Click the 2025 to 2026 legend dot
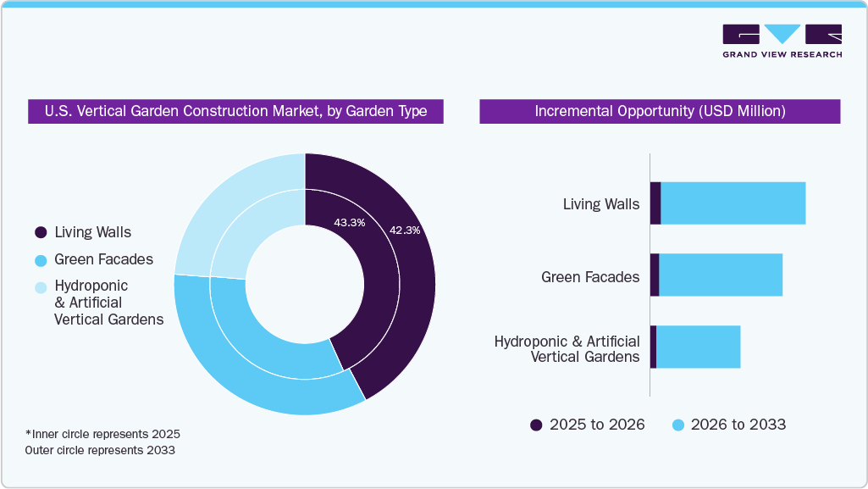Screen dimensions: 868x489 click(x=536, y=425)
